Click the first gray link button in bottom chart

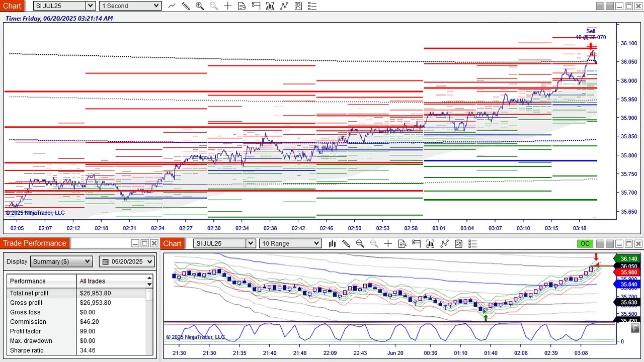click(x=600, y=244)
